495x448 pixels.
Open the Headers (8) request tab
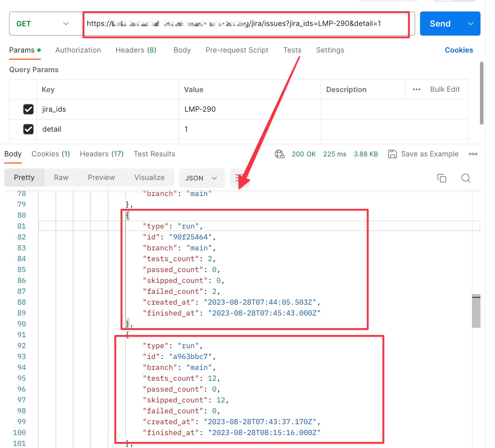tap(136, 50)
